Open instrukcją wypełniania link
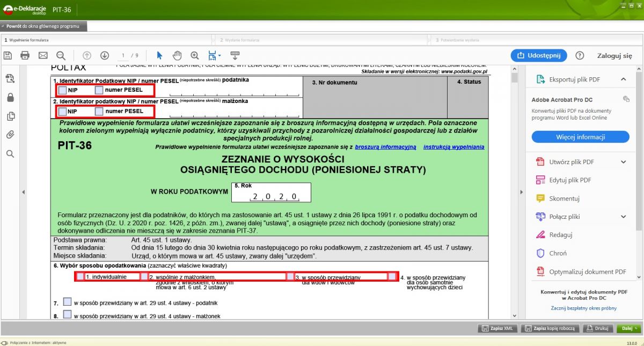The height and width of the screenshot is (346, 644). point(453,147)
